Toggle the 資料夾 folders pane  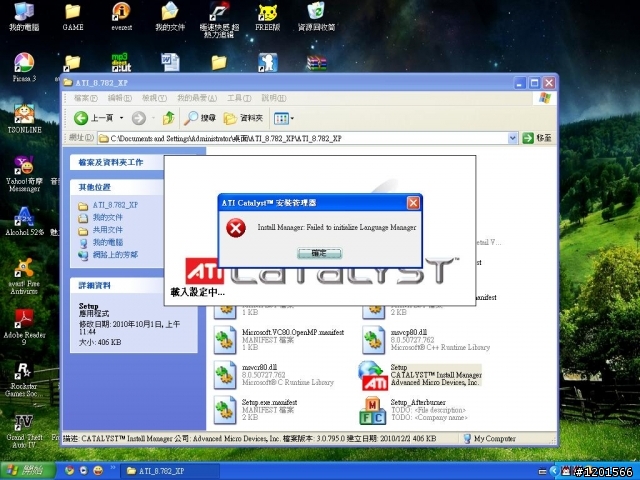243,118
